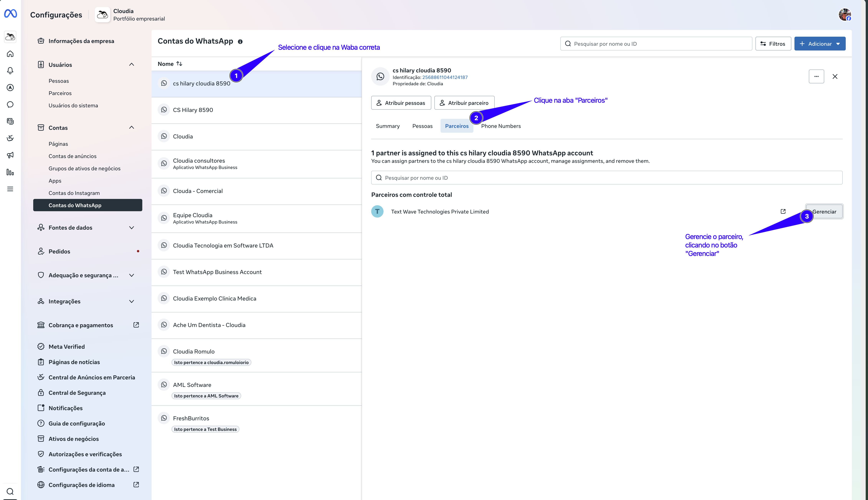
Task: Open the profile avatar in top right
Action: tap(845, 15)
